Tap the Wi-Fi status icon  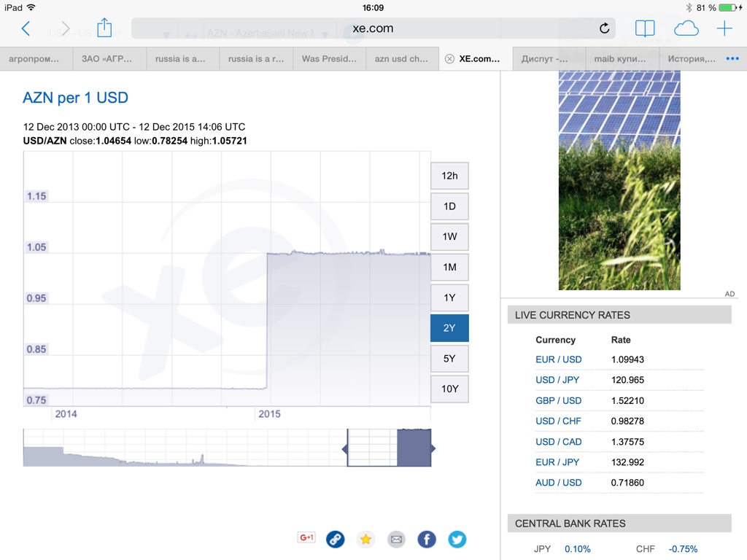(31, 7)
